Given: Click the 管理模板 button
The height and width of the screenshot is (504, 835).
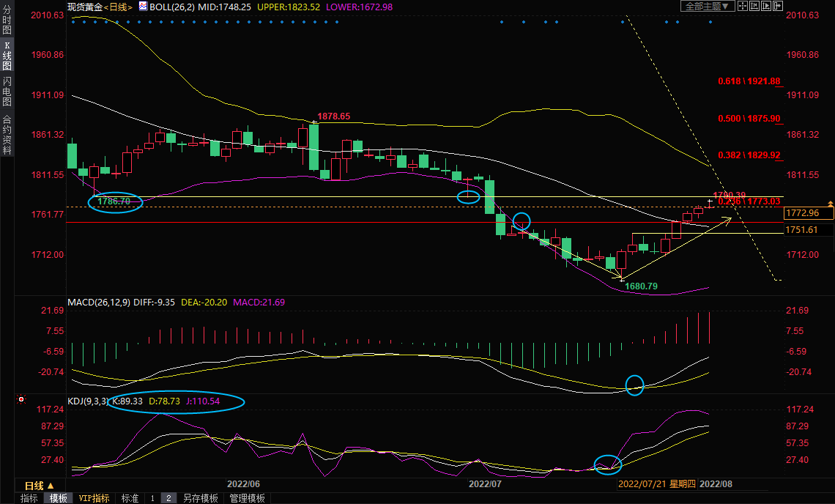Looking at the screenshot, I should coord(247,498).
